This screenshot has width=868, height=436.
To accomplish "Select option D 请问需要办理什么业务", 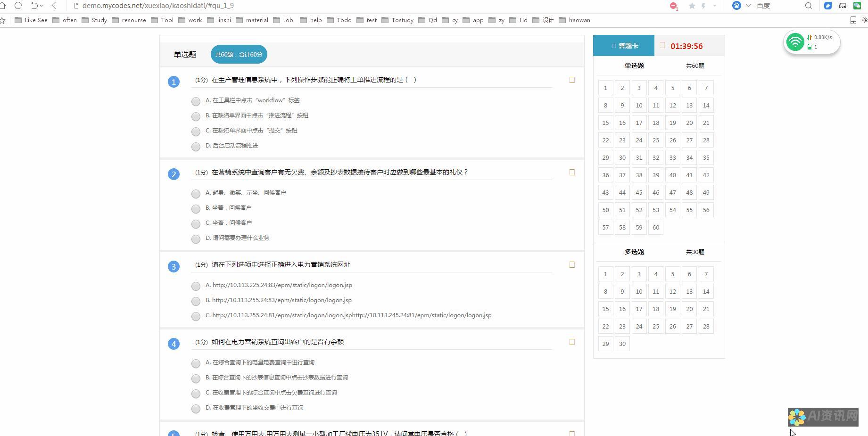I will (x=196, y=239).
